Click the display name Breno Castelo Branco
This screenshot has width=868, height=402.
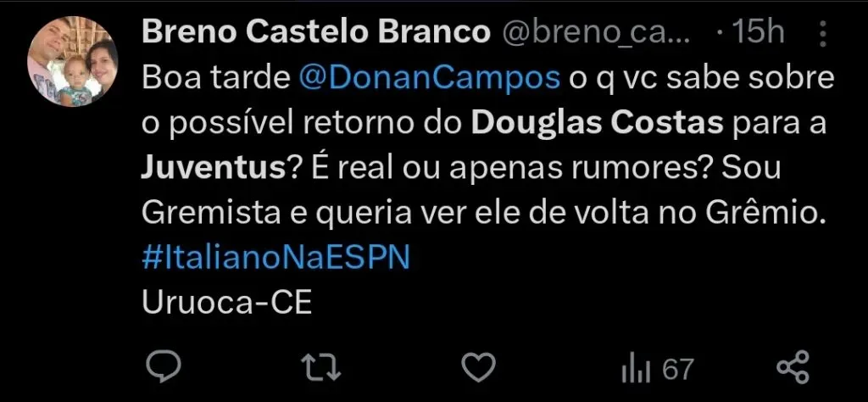click(x=316, y=32)
